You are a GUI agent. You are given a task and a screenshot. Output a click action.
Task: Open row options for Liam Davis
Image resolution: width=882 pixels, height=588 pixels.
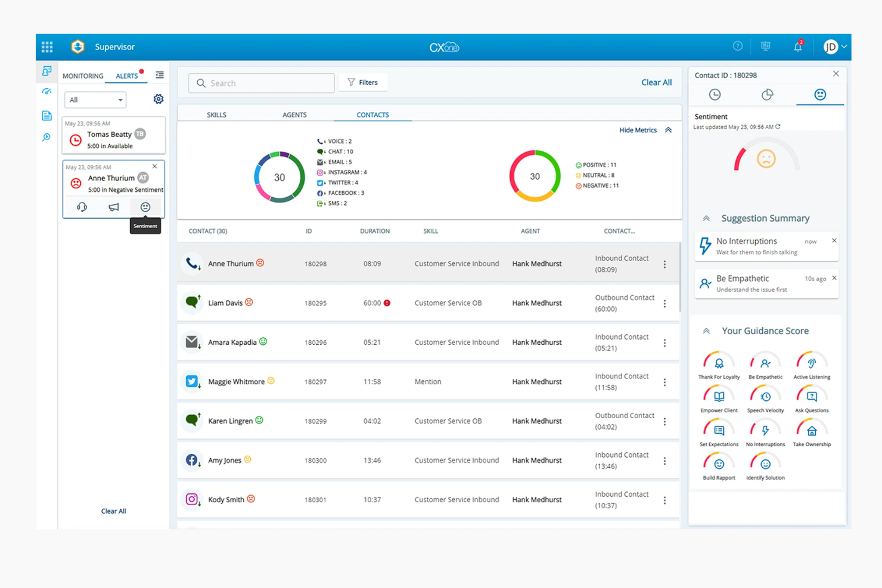point(665,303)
